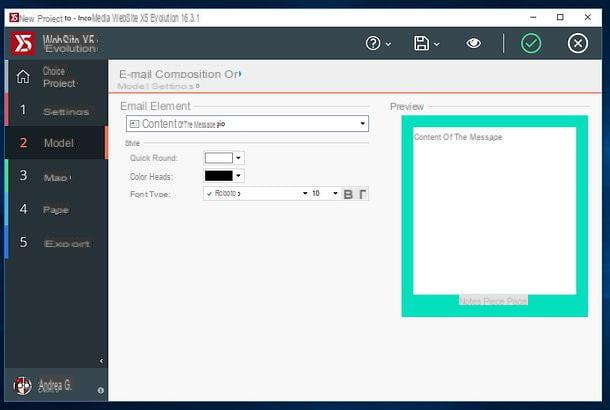The image size is (610, 410).
Task: Click the save floppy disk icon
Action: point(421,43)
